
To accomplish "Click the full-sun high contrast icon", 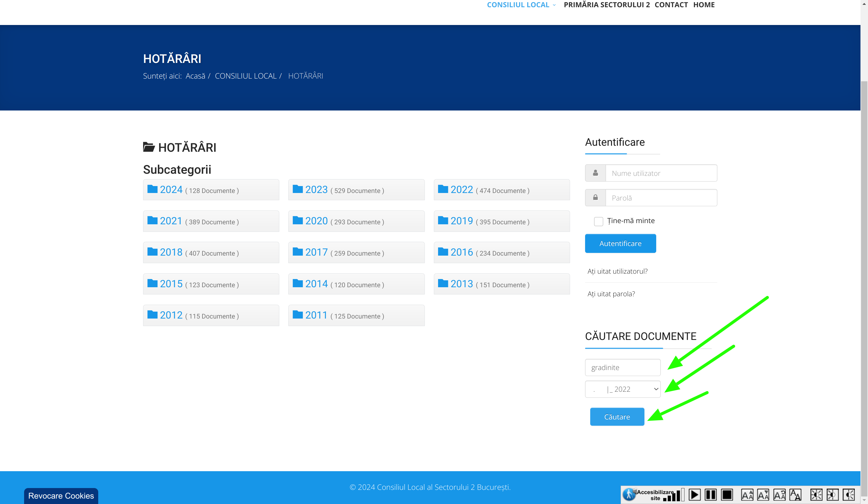I will click(x=816, y=495).
